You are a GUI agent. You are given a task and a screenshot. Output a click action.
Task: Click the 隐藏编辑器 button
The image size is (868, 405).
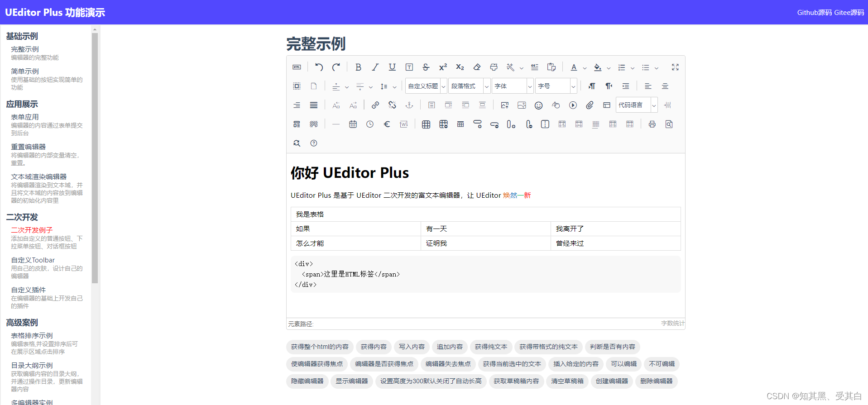307,381
